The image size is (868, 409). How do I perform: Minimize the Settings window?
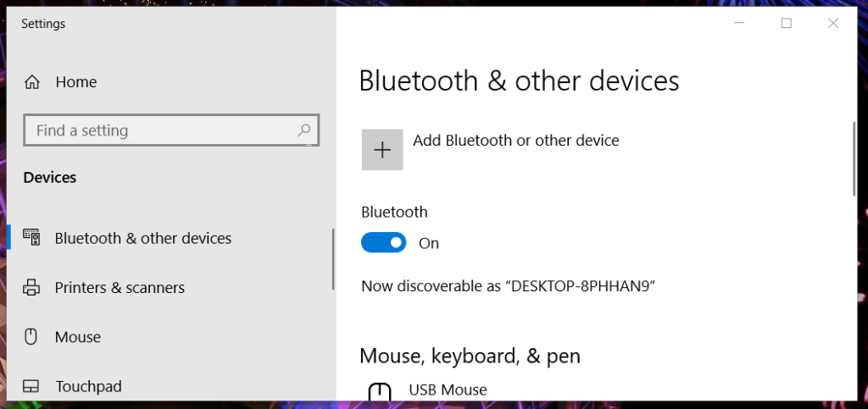point(739,23)
